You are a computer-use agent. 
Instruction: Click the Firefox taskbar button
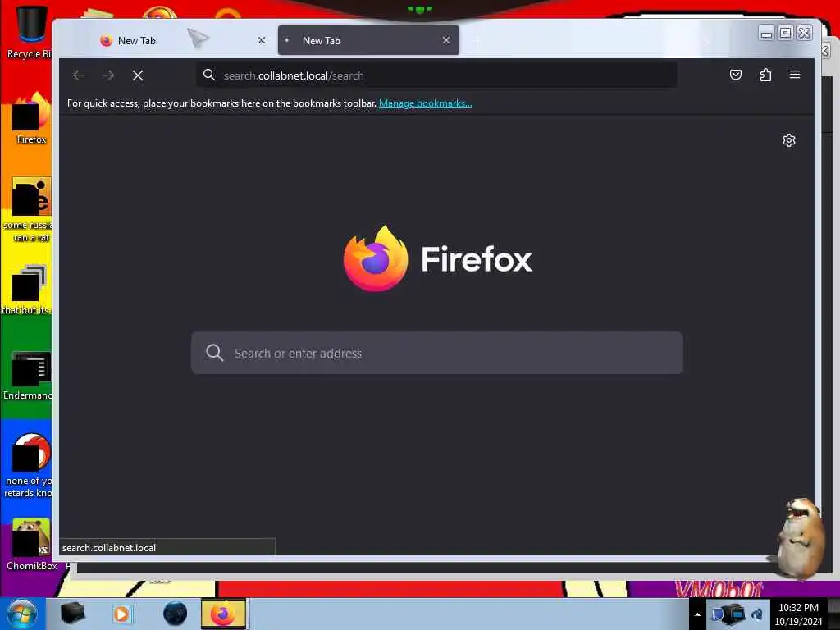pos(223,614)
